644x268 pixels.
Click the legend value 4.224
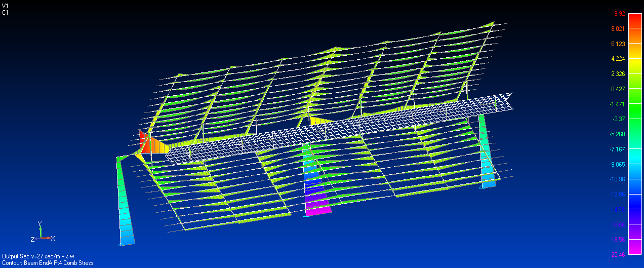click(618, 59)
